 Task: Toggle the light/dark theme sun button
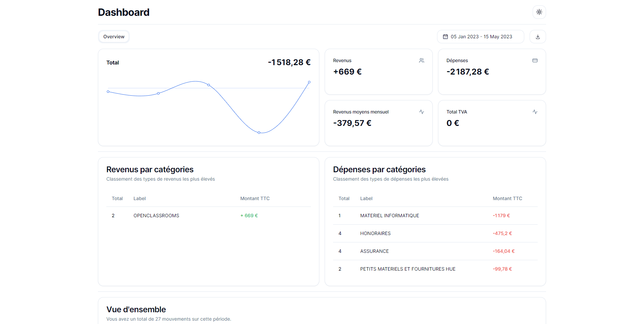point(539,12)
